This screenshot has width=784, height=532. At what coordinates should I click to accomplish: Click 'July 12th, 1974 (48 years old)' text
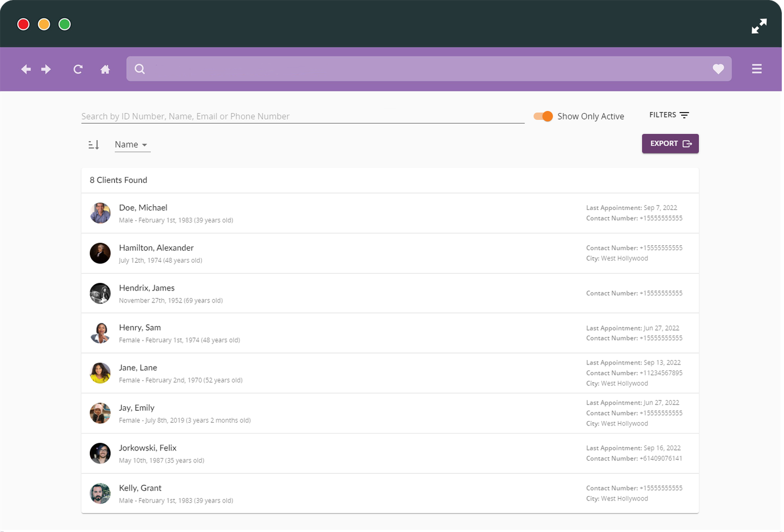coord(161,261)
